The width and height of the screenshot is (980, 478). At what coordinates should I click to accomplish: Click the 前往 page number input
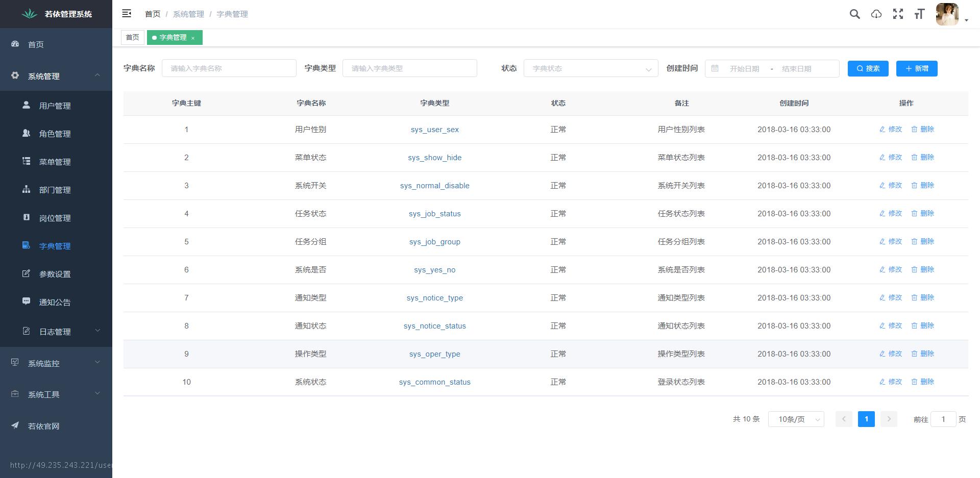[x=943, y=419]
